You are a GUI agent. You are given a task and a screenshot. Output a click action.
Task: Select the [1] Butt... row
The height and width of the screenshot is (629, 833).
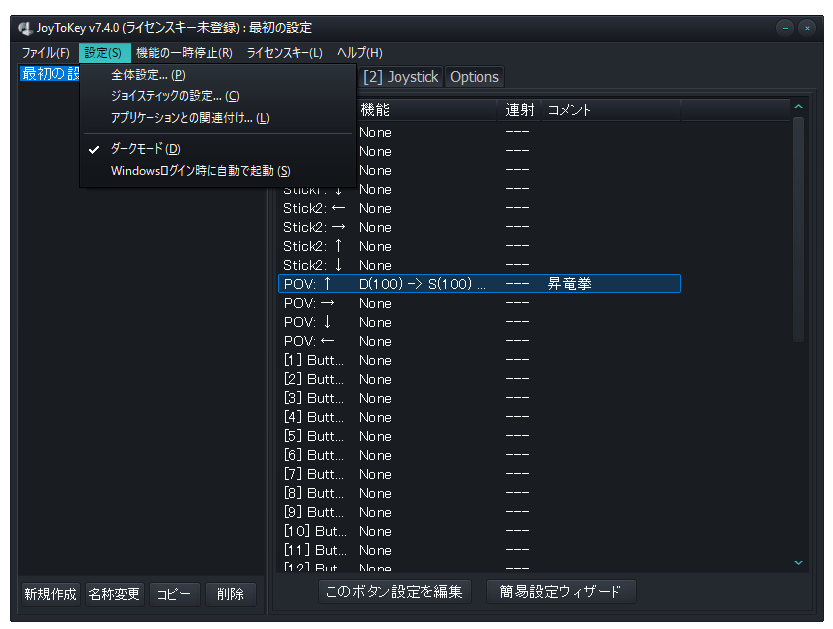pos(479,361)
